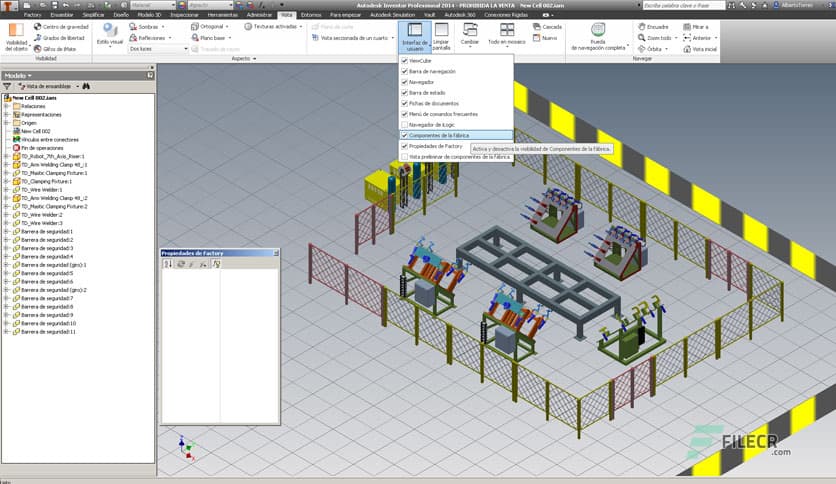The height and width of the screenshot is (484, 836).
Task: Click the Anterior view icon
Action: (687, 38)
